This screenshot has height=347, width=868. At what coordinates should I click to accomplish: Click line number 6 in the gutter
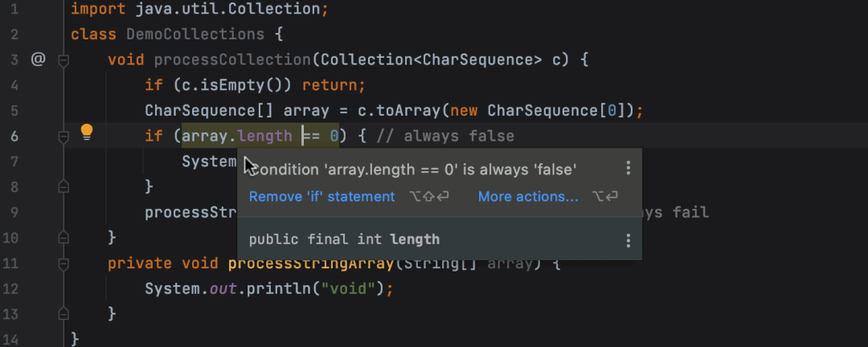14,136
